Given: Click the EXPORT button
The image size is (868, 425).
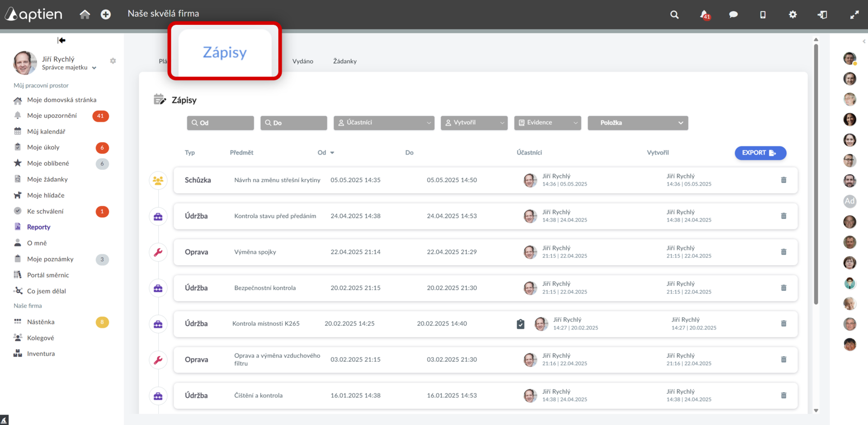Looking at the screenshot, I should pyautogui.click(x=760, y=153).
